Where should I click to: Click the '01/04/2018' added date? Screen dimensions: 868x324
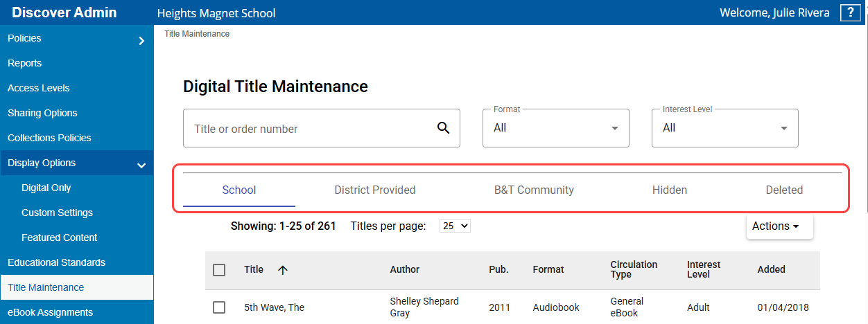point(783,307)
